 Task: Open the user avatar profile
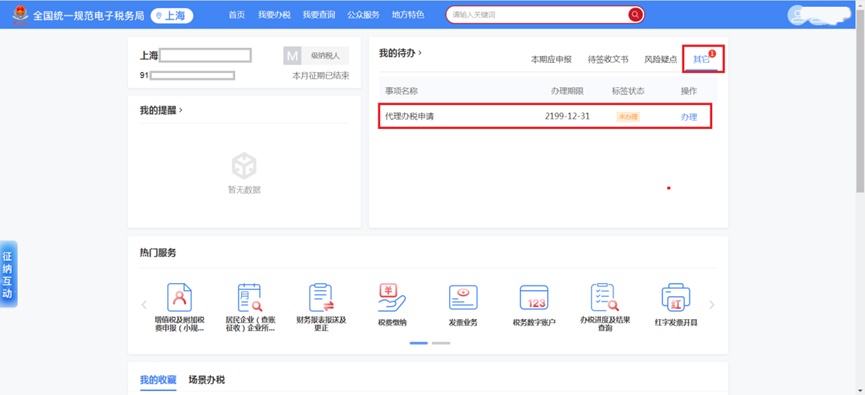click(798, 15)
